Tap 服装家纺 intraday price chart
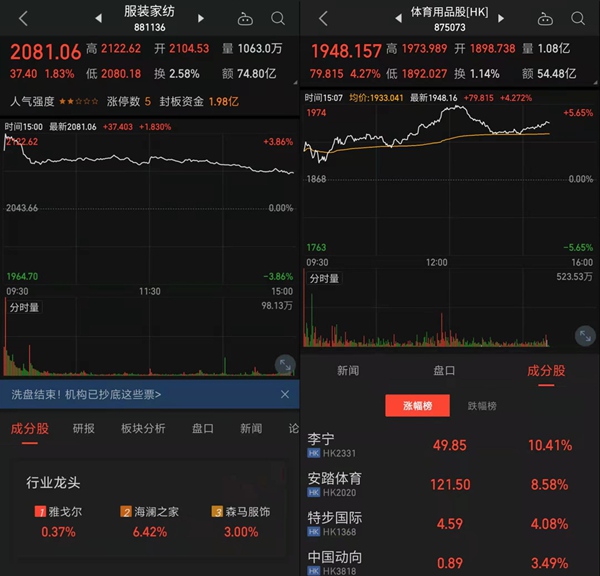The image size is (600, 576). [149, 209]
